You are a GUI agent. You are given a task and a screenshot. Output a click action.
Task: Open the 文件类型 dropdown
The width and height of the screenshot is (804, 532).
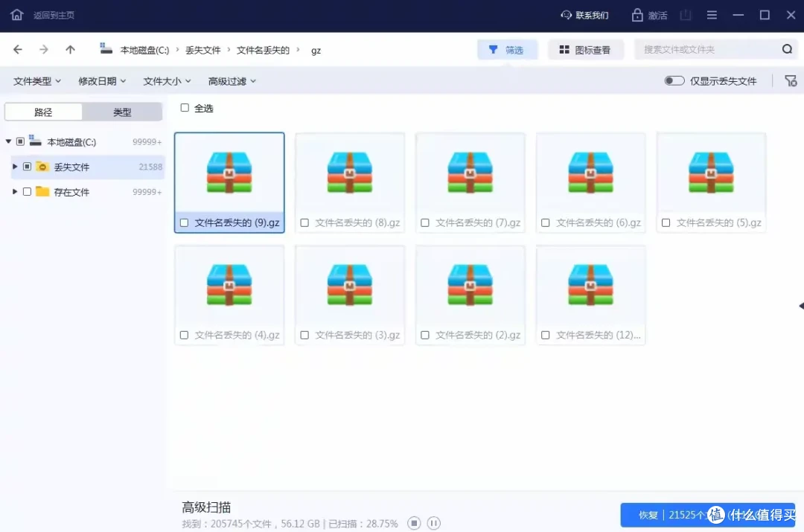[37, 81]
